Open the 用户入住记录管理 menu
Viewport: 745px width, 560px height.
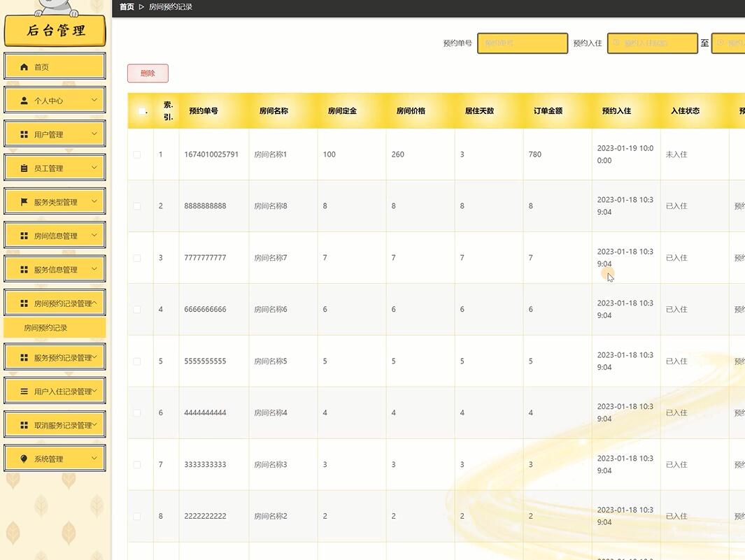(55, 392)
